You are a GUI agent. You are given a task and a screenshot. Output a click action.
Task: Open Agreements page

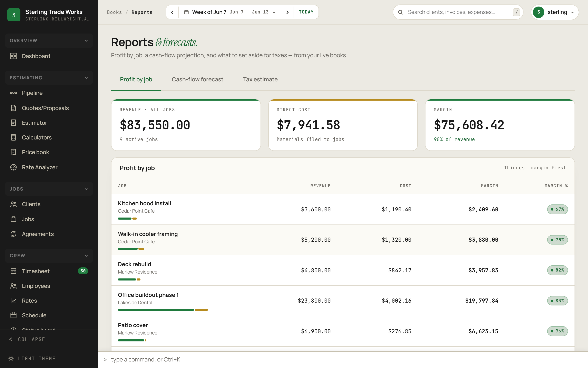[x=49, y=234]
